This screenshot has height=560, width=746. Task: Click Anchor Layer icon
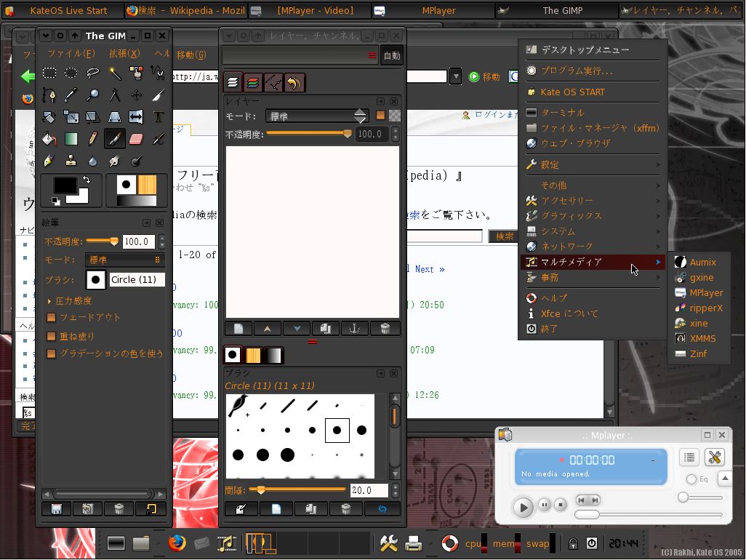click(355, 328)
